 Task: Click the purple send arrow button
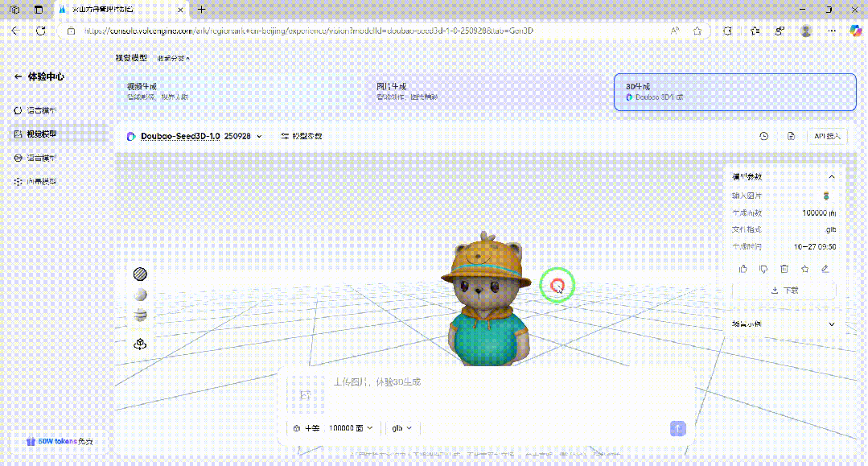677,428
